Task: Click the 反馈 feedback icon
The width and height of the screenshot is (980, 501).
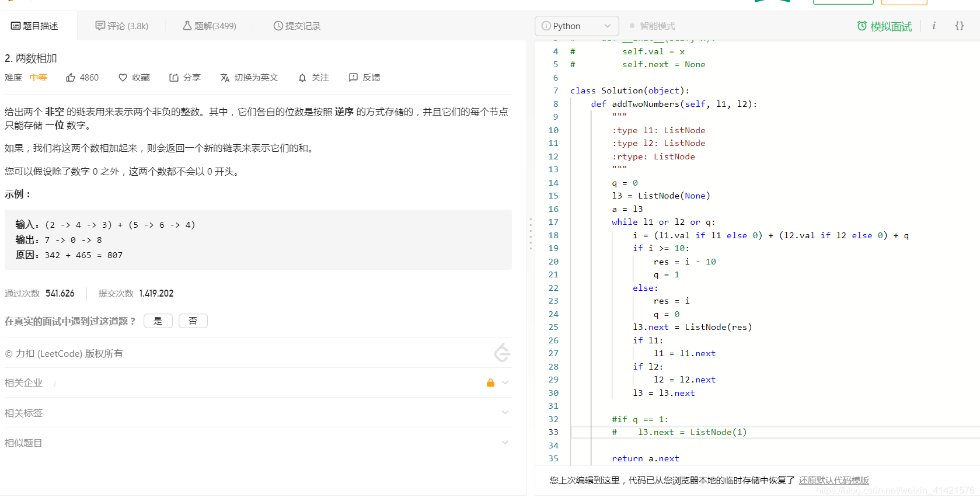Action: (353, 78)
